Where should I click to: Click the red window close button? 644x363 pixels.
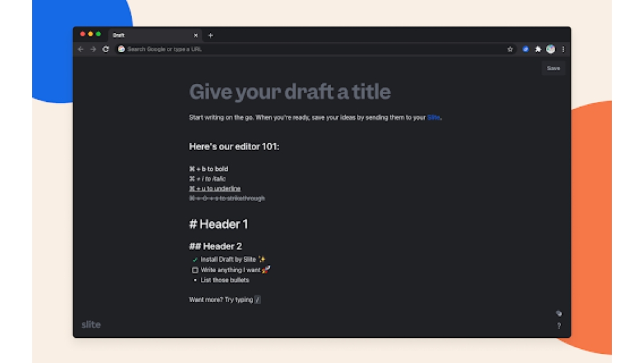point(82,34)
